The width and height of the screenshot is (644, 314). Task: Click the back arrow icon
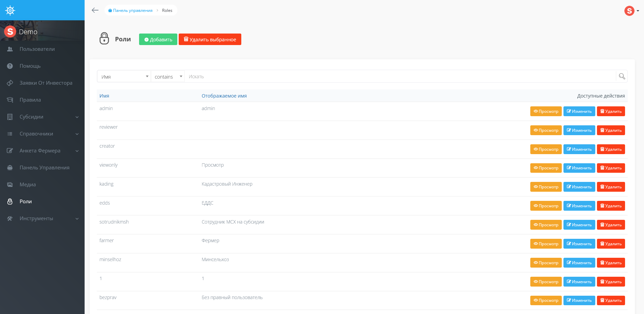click(x=95, y=10)
